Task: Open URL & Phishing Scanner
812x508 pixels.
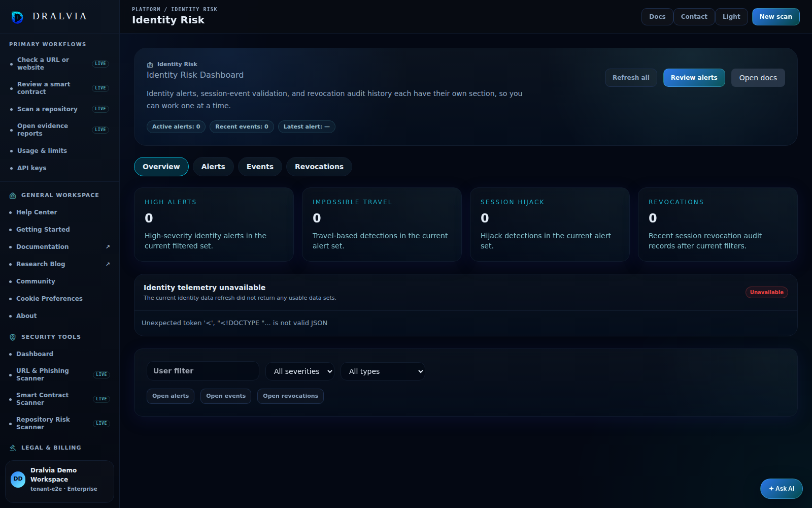Action: coord(60,375)
